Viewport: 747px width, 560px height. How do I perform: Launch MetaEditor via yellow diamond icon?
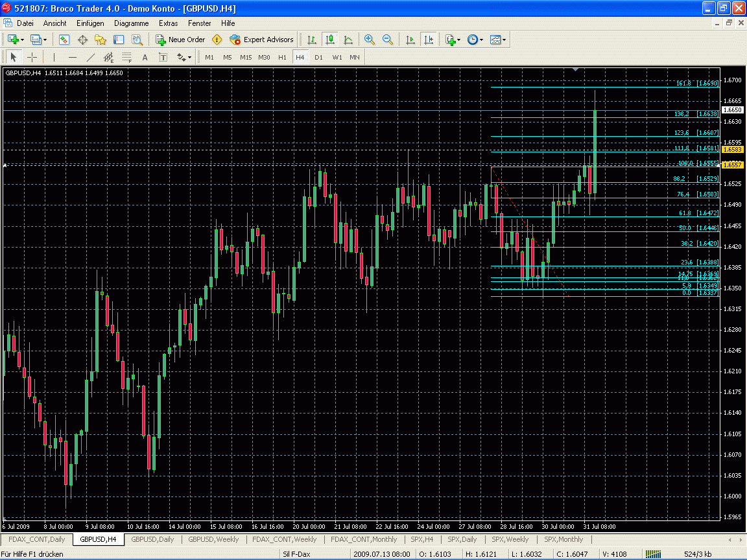pos(217,40)
